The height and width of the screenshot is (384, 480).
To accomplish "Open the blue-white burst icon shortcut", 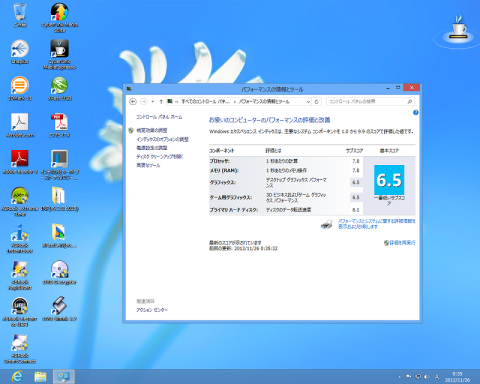I will [20, 52].
